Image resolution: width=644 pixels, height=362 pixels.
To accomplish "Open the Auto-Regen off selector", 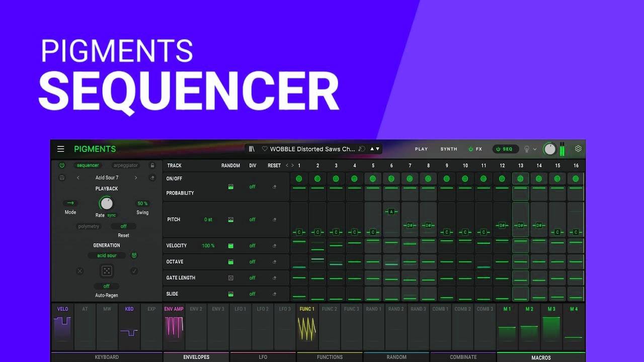I will tap(107, 286).
